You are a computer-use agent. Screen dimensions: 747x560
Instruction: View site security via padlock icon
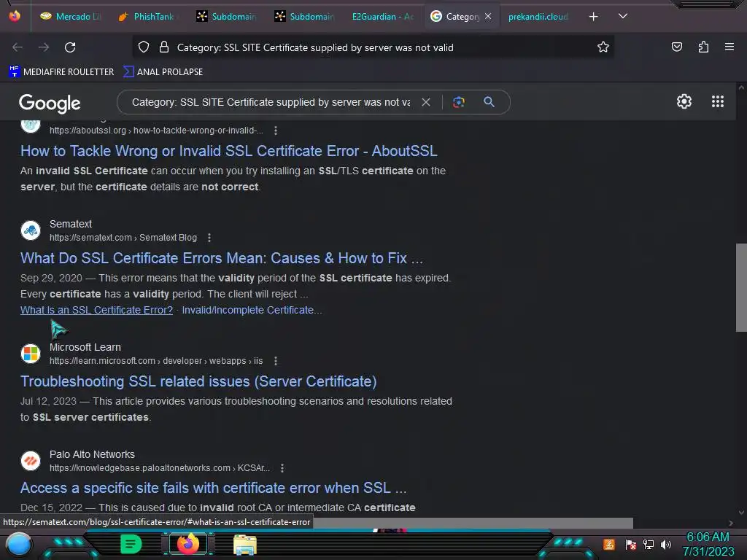click(164, 47)
